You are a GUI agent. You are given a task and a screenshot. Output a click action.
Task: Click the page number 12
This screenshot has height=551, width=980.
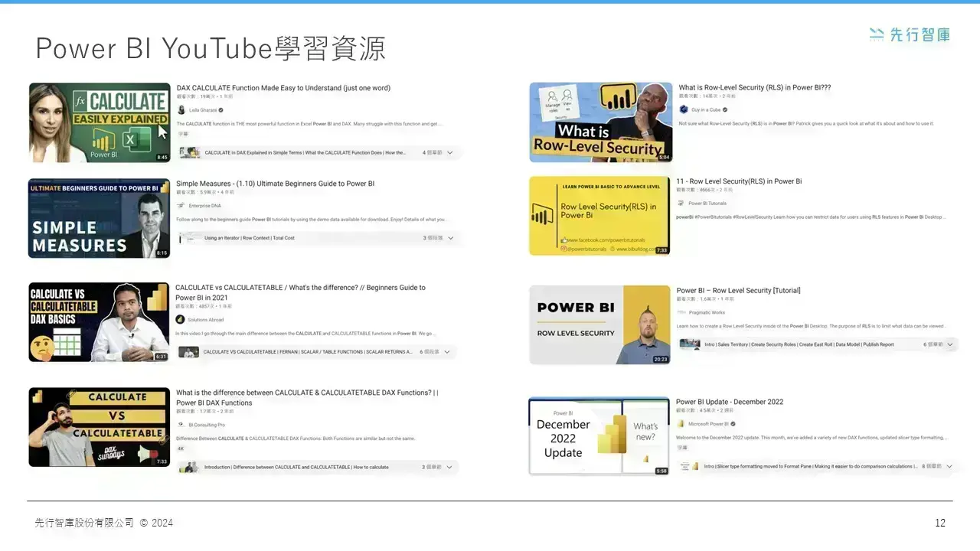click(x=940, y=523)
